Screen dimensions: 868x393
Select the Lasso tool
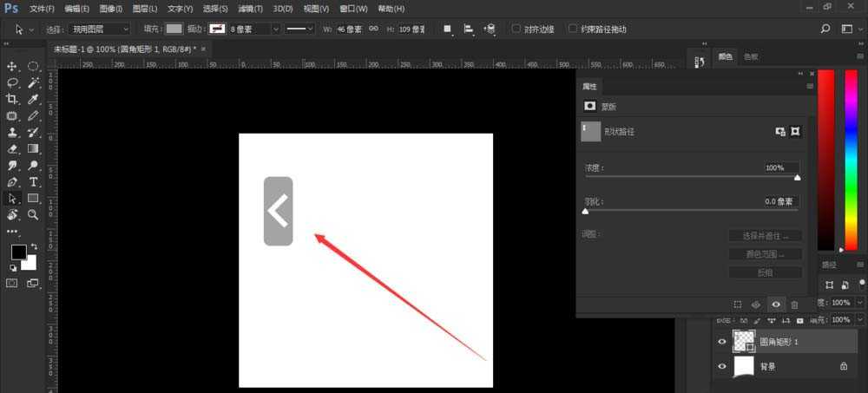(12, 82)
